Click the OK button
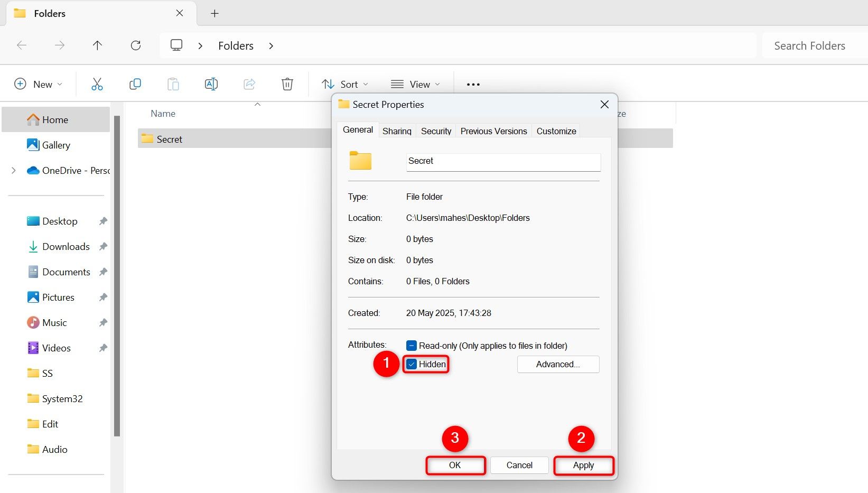This screenshot has height=493, width=868. click(x=455, y=465)
